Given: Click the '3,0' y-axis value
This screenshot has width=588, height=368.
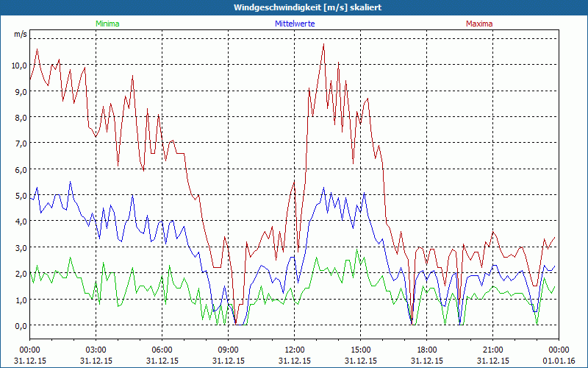Looking at the screenshot, I should pyautogui.click(x=21, y=247).
